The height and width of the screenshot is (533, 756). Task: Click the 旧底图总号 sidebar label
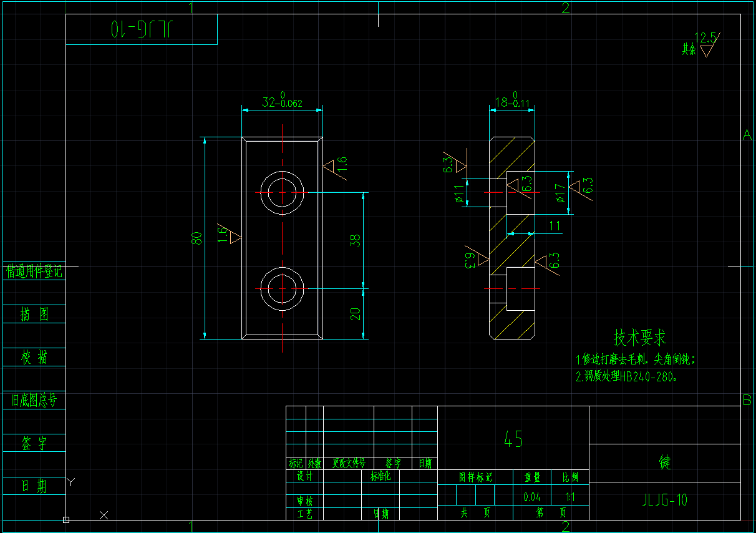tap(34, 401)
